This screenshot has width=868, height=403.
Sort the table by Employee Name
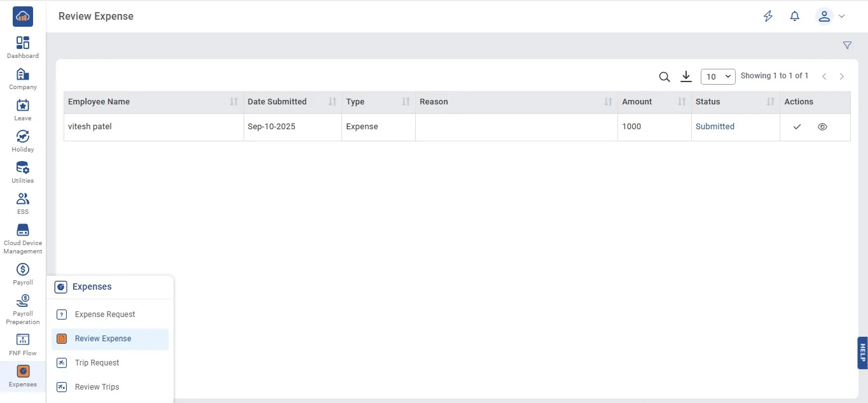point(233,102)
